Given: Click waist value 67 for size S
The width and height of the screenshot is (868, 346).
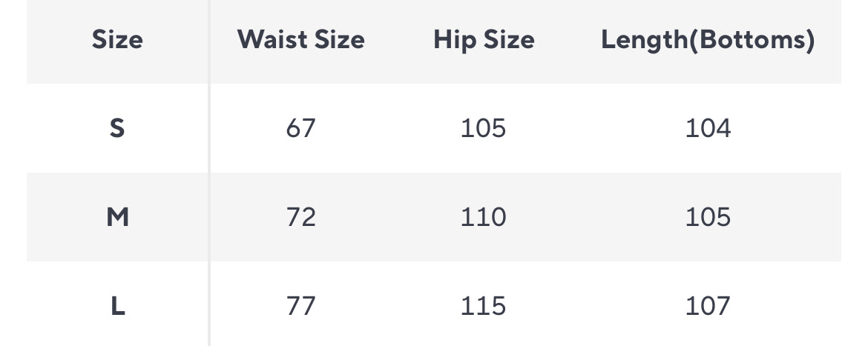Looking at the screenshot, I should click(300, 129).
